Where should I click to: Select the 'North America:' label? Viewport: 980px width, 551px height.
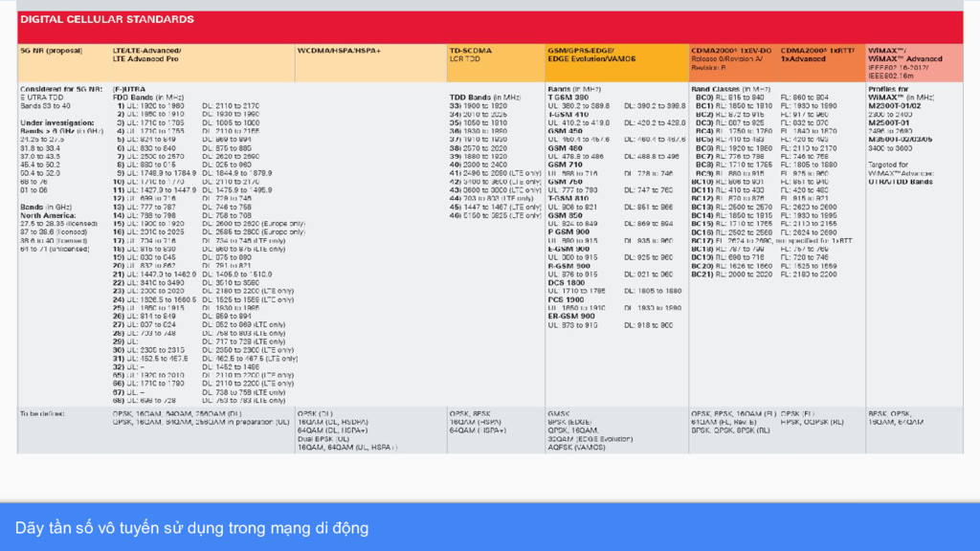[48, 215]
